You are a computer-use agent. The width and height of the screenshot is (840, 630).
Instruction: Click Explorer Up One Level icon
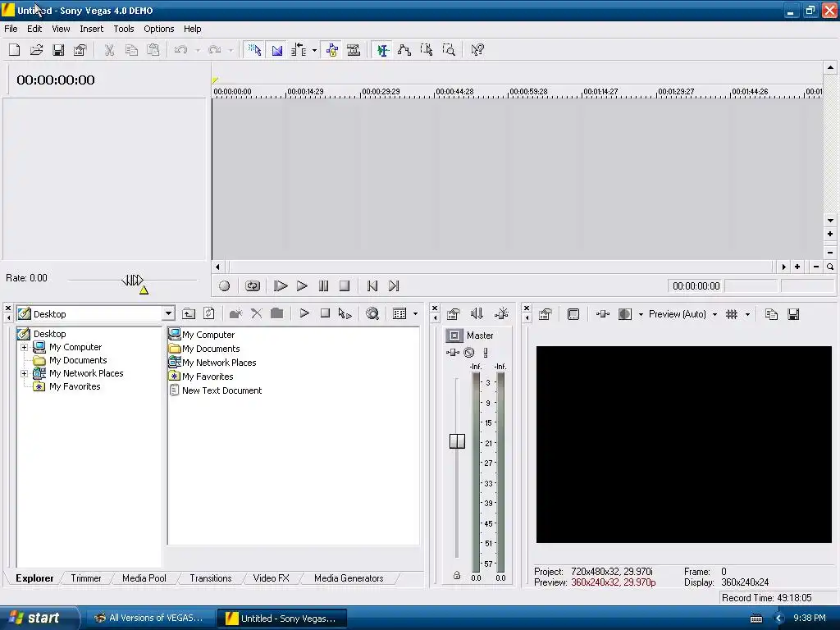[x=189, y=314]
